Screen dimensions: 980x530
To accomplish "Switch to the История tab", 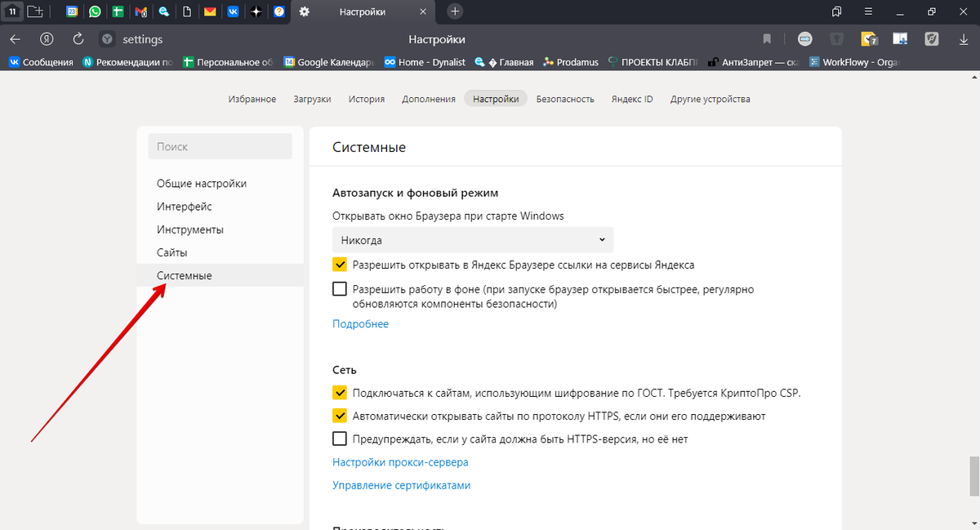I will tap(367, 99).
